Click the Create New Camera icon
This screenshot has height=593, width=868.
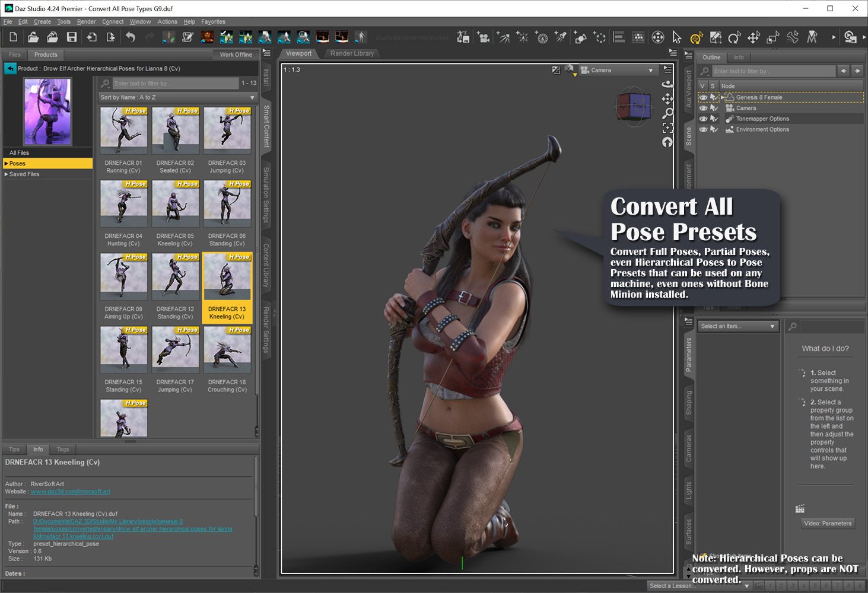click(484, 37)
